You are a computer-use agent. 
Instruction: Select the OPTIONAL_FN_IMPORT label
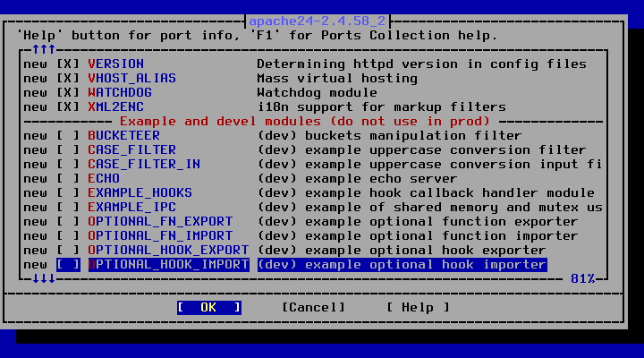[x=160, y=236]
